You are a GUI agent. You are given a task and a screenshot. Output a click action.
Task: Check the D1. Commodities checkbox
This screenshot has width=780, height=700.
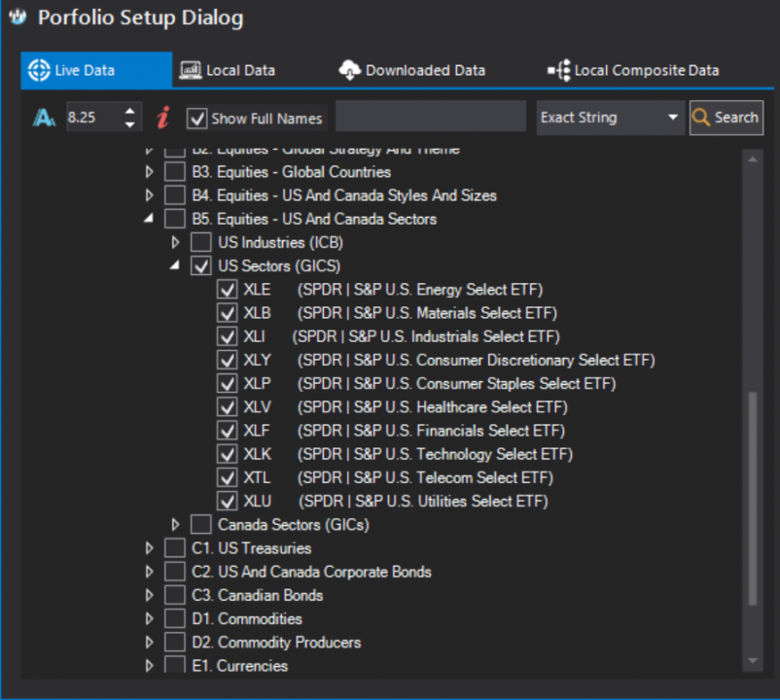click(175, 618)
